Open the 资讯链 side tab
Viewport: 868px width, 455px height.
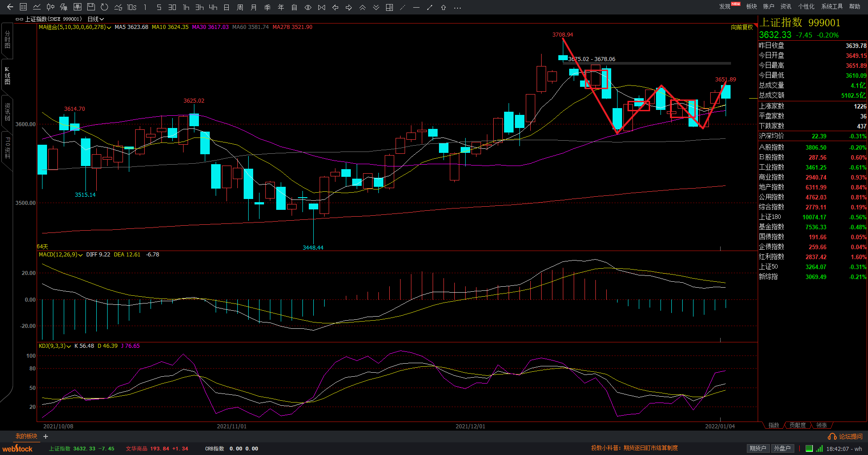pyautogui.click(x=7, y=112)
